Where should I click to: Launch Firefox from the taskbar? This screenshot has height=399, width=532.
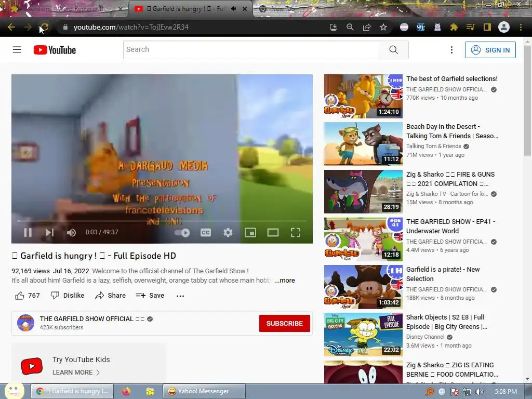click(126, 391)
